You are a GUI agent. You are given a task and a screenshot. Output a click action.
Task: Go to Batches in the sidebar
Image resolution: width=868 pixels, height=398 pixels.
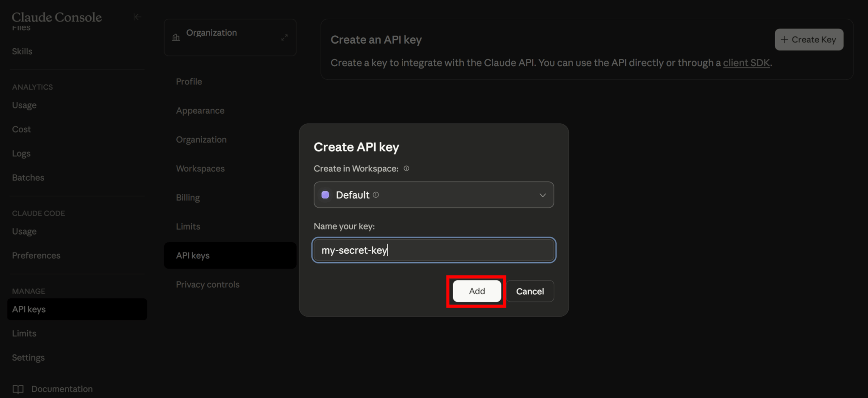tap(28, 177)
